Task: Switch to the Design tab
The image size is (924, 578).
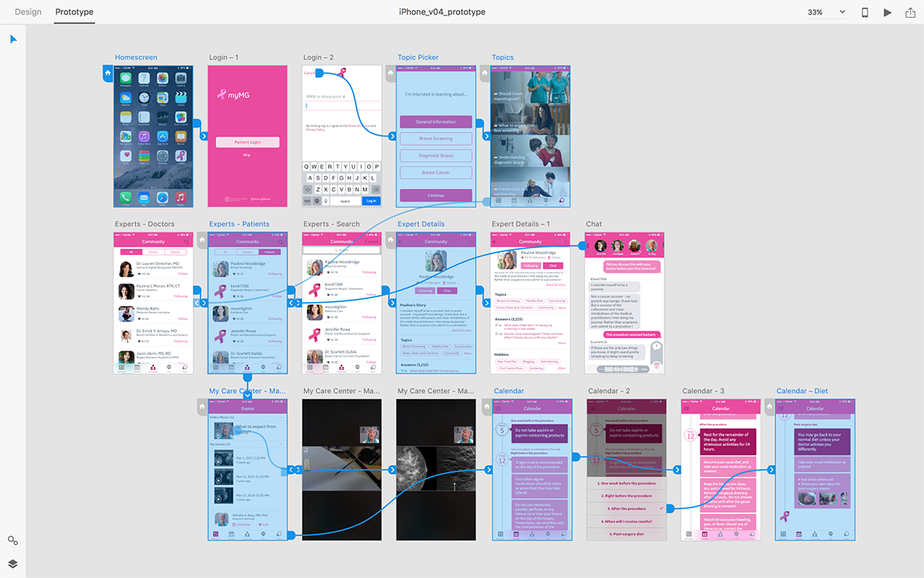Action: pos(28,12)
